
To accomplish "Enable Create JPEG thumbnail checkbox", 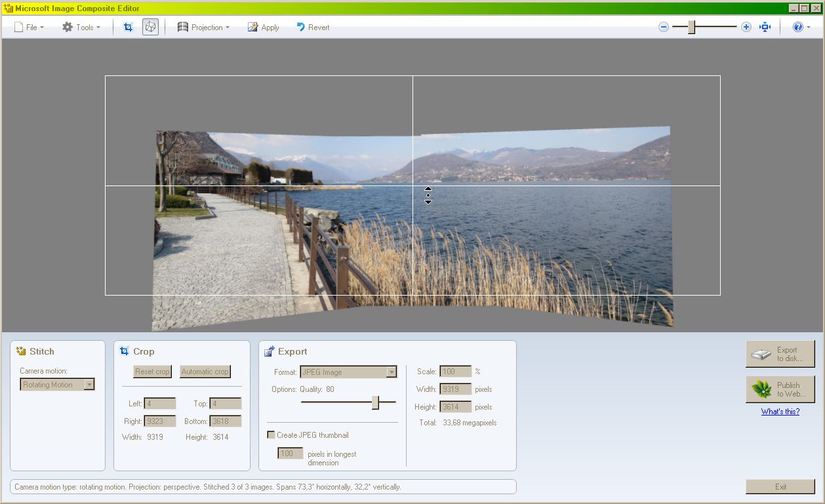I will coord(271,435).
